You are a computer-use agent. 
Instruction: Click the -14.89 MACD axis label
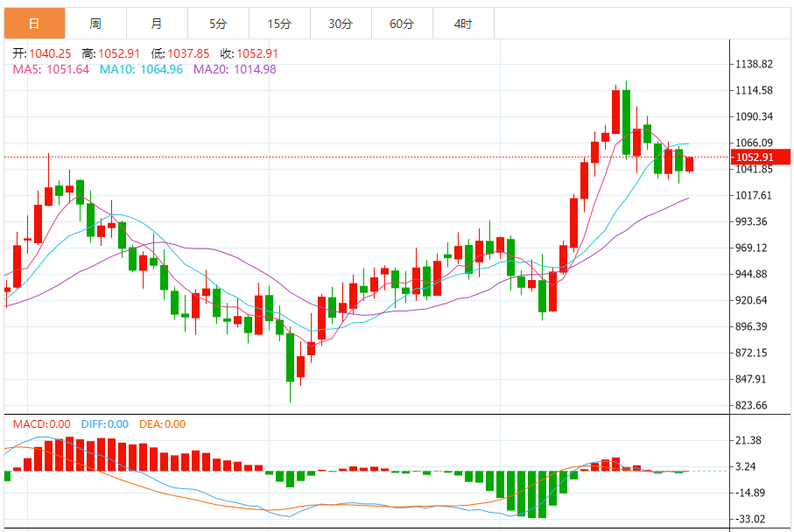click(749, 493)
